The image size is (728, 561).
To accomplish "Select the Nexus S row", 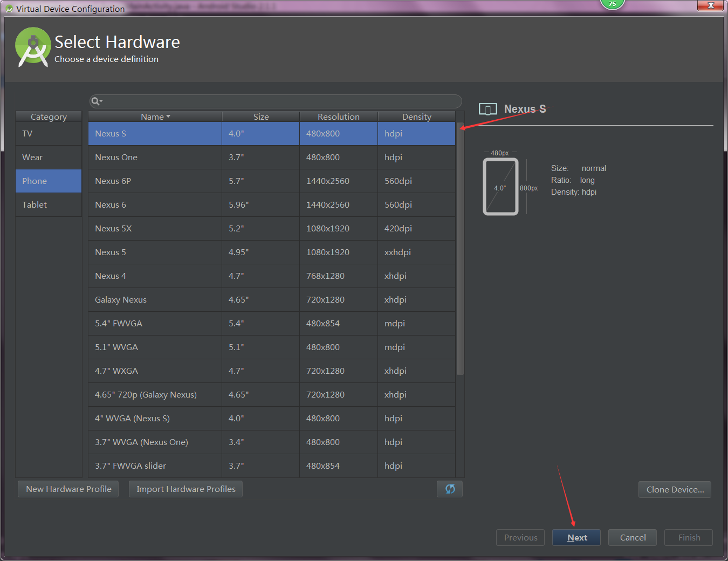I will 272,134.
